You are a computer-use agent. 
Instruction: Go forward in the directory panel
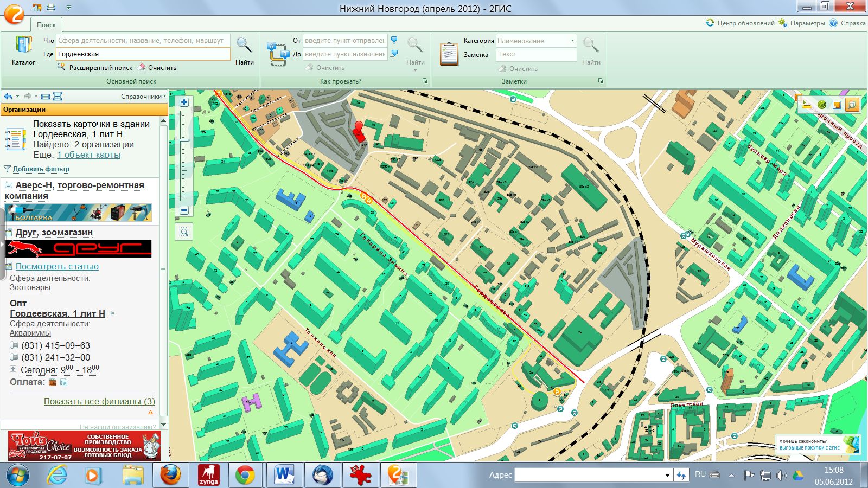(x=27, y=97)
